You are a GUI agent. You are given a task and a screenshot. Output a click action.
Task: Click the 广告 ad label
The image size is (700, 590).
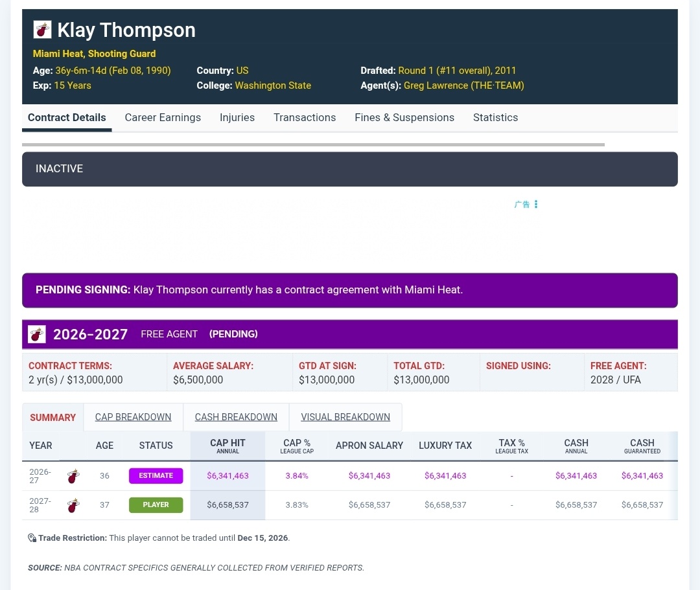(x=522, y=204)
